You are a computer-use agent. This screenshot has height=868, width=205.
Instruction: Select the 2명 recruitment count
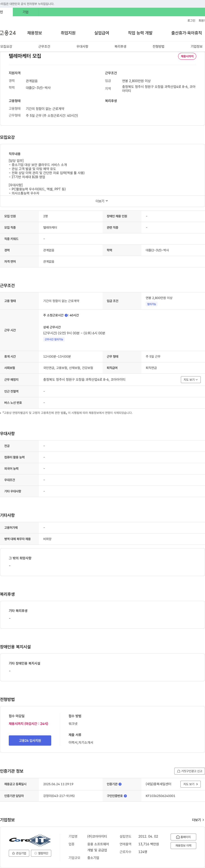pyautogui.click(x=45, y=216)
